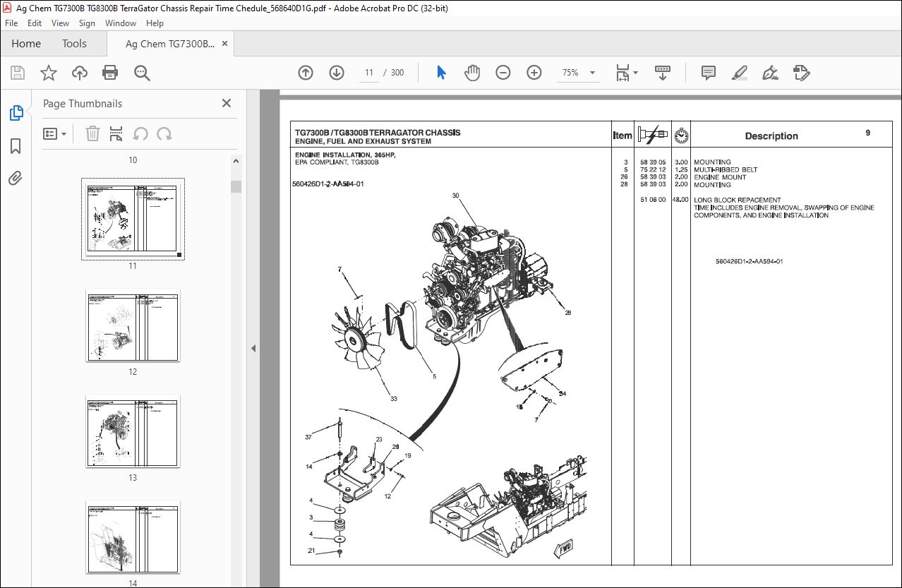Click the thumbnails panel scrollbar thumb
The width and height of the screenshot is (902, 588).
[236, 186]
